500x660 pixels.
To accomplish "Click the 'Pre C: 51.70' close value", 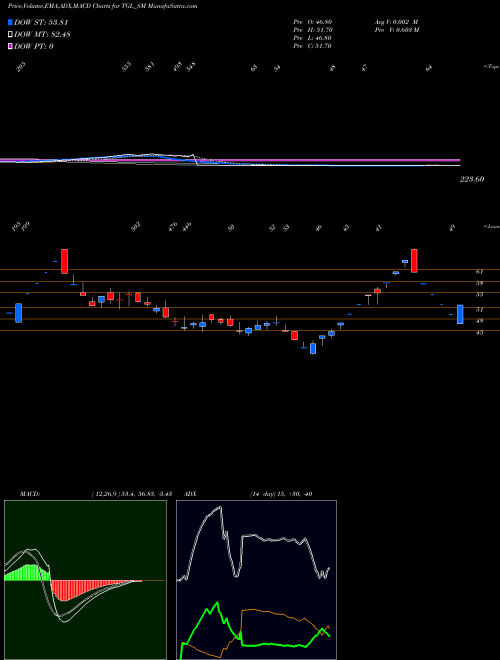I will [x=313, y=46].
